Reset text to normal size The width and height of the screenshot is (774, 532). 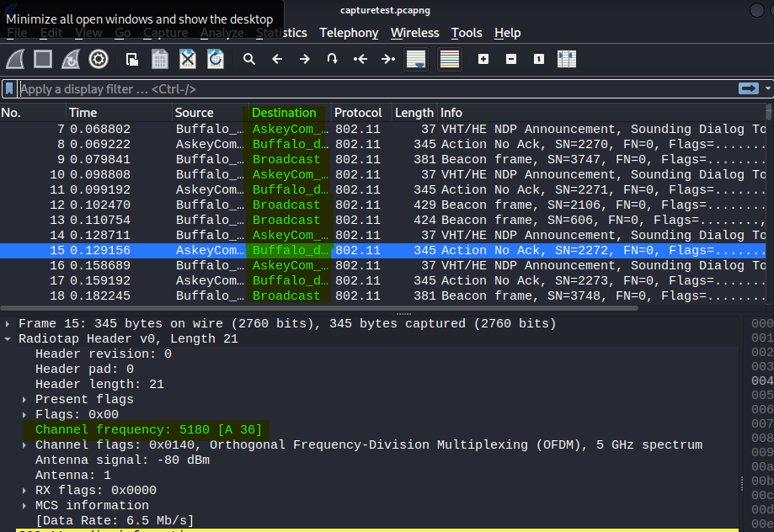tap(538, 59)
